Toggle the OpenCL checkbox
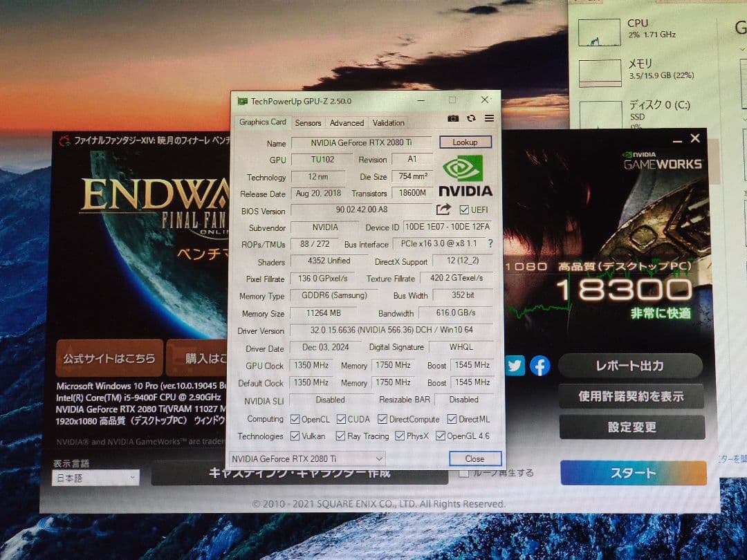Viewport: 747px width, 560px height. pos(295,419)
